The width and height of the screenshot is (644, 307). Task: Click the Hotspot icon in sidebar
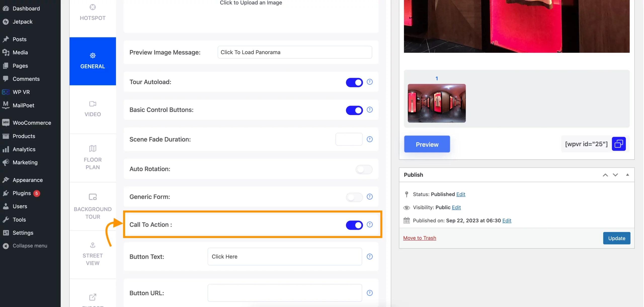point(92,7)
